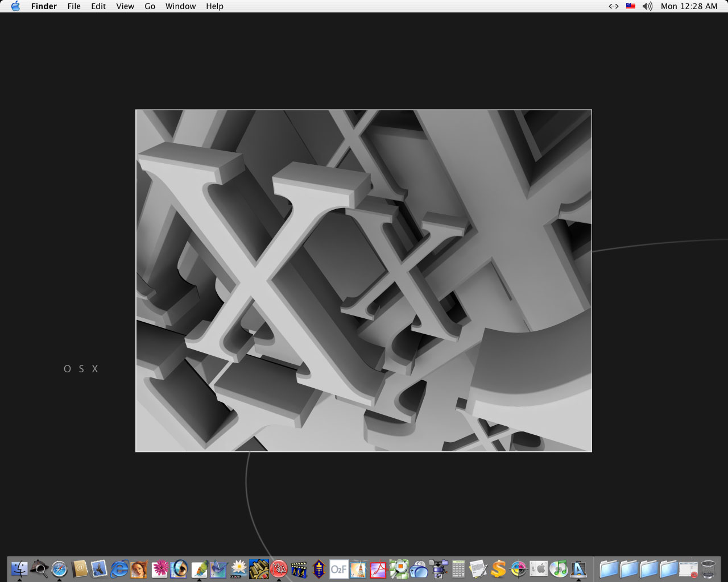Open the Apple menu
This screenshot has height=582, width=728.
click(x=15, y=6)
